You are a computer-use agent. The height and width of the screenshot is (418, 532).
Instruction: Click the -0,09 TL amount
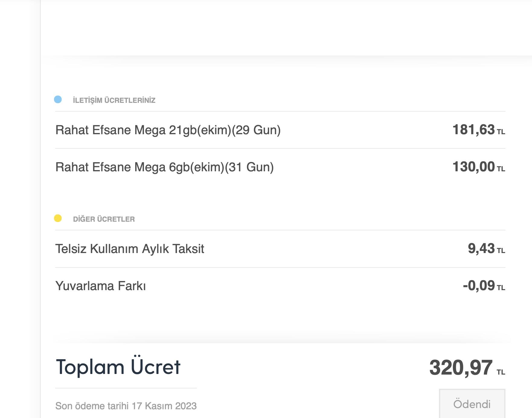point(484,286)
